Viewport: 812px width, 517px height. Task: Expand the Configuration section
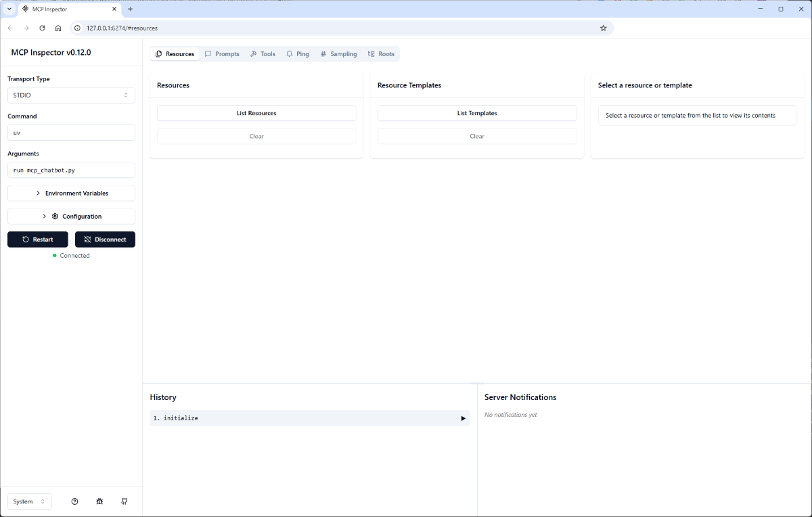[71, 216]
